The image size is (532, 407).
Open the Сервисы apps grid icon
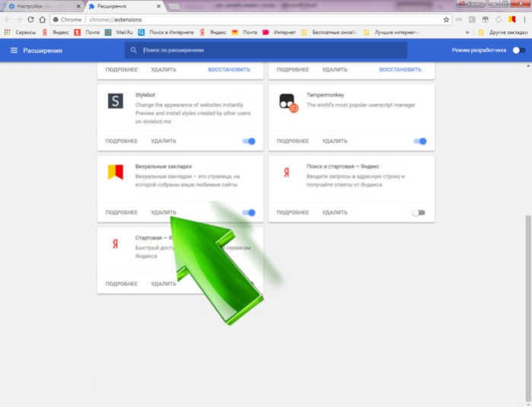pos(7,32)
